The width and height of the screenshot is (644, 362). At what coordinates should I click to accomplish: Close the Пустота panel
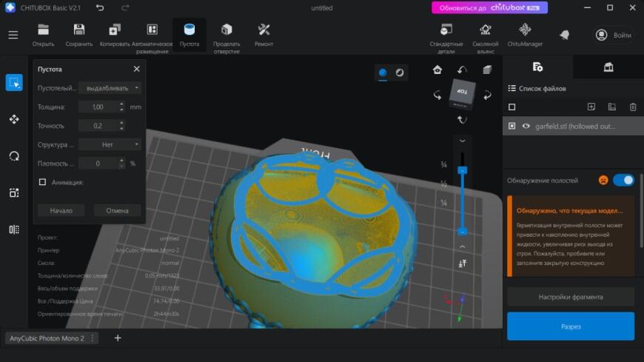tap(136, 69)
